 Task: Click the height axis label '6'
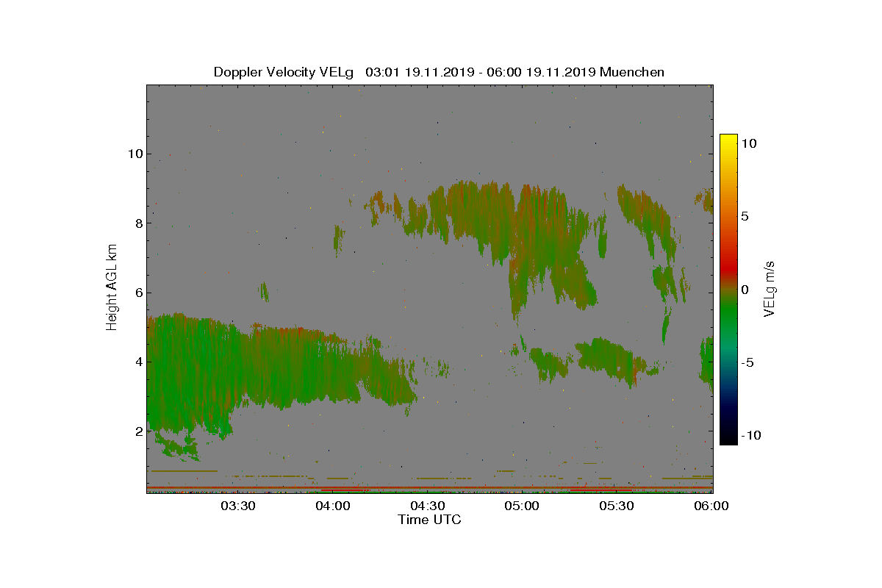tap(138, 293)
